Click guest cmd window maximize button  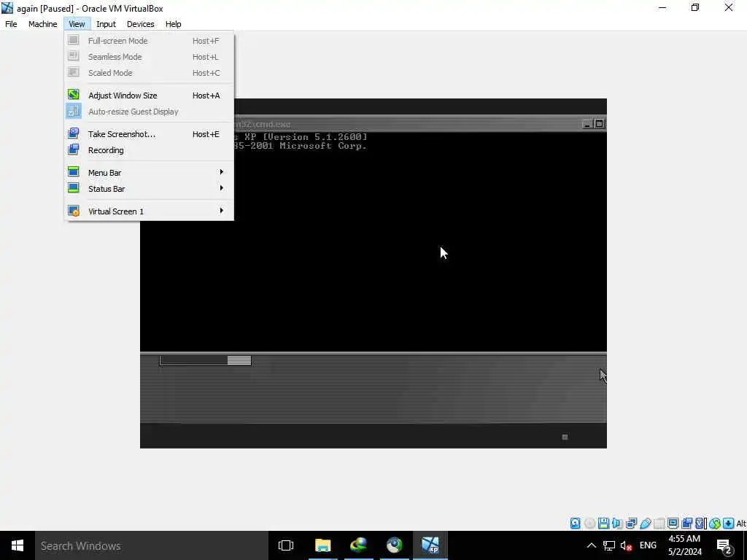600,124
